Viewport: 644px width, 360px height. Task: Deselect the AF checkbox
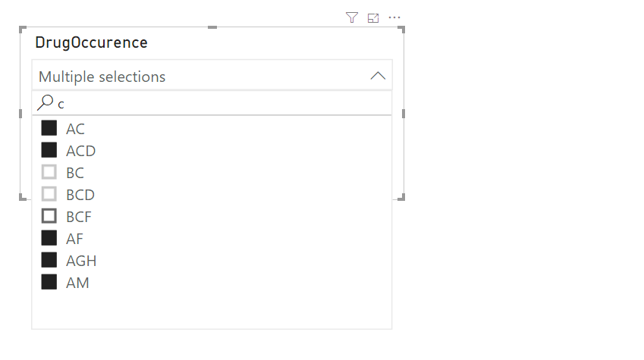tap(49, 238)
